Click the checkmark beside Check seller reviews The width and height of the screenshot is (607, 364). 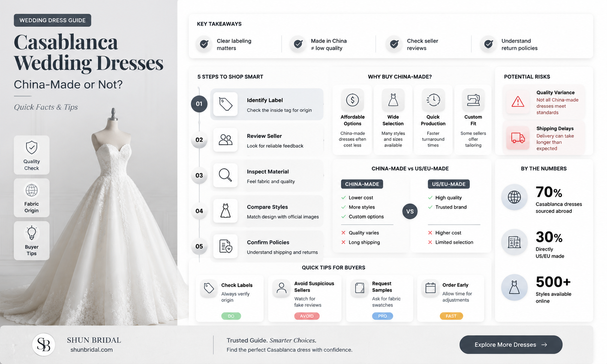point(394,44)
